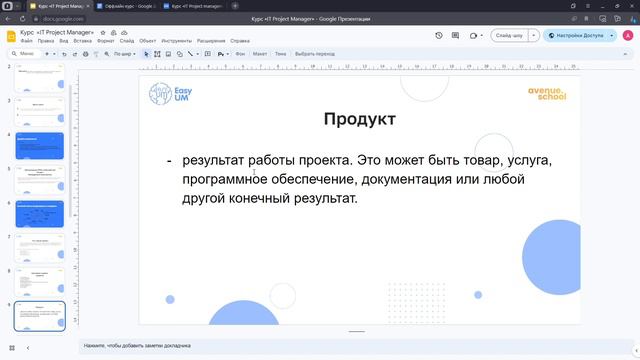The width and height of the screenshot is (640, 360).
Task: Open version history clock icon
Action: (x=439, y=36)
